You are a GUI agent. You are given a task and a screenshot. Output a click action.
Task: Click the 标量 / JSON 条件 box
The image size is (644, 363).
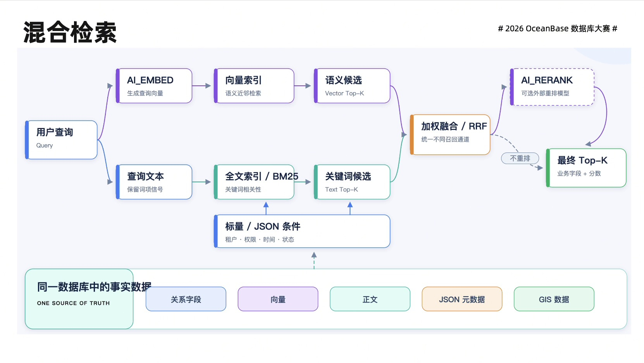pos(302,231)
